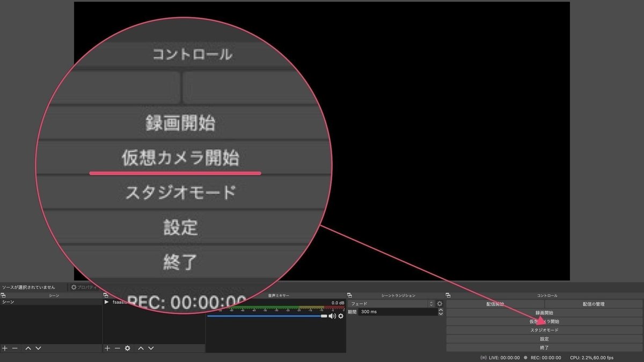
Task: Click the play arrow beside fsaas source
Action: coord(107,302)
